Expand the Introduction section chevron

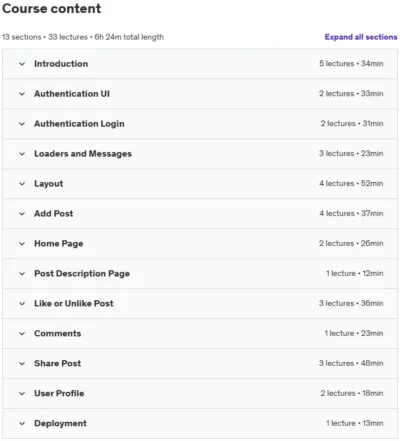[22, 64]
